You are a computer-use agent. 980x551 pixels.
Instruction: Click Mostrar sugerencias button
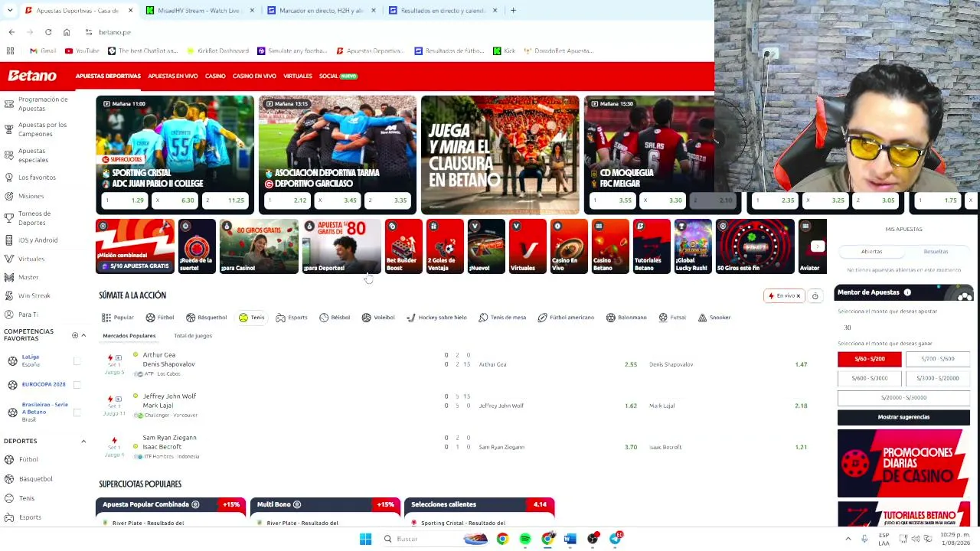pos(903,417)
